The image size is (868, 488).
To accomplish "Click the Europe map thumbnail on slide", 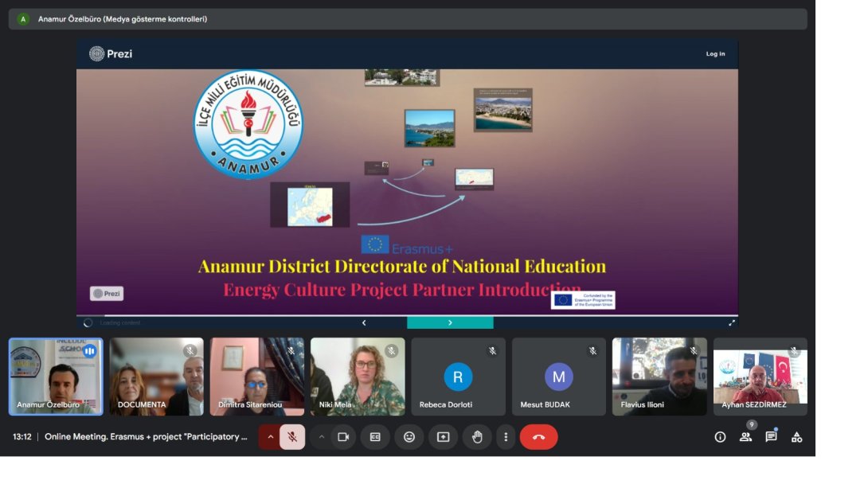I will click(x=310, y=205).
